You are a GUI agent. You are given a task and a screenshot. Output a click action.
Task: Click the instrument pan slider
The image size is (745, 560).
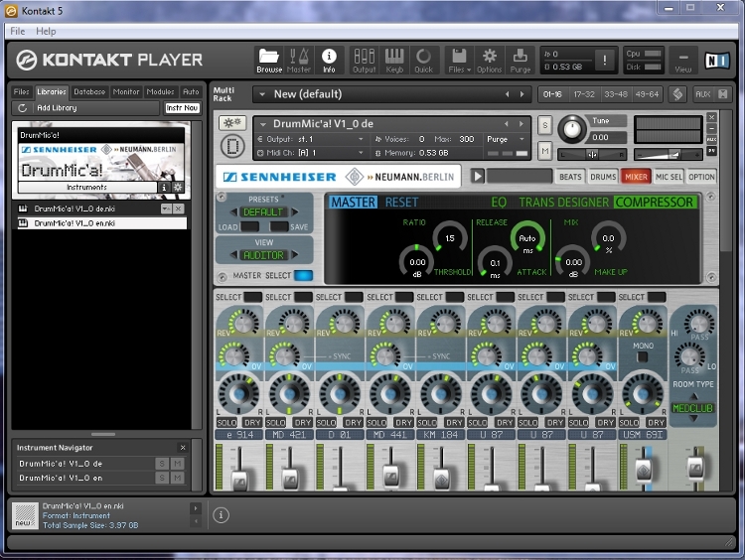point(592,154)
